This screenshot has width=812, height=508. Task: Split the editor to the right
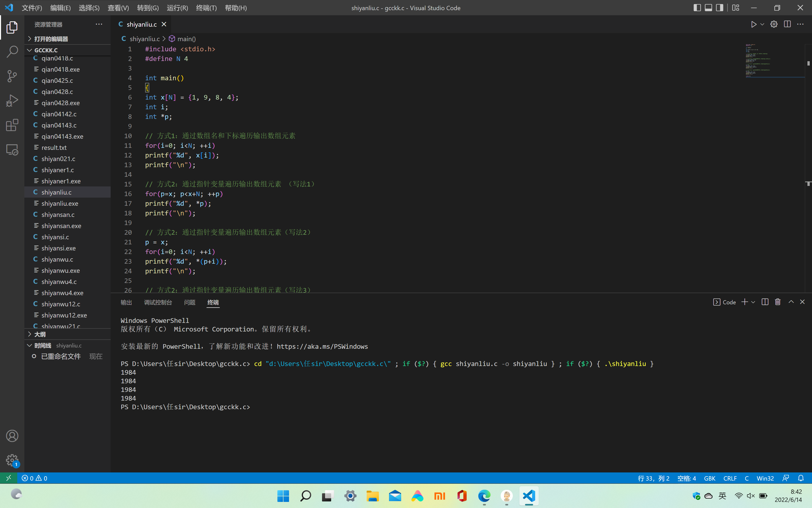(787, 24)
